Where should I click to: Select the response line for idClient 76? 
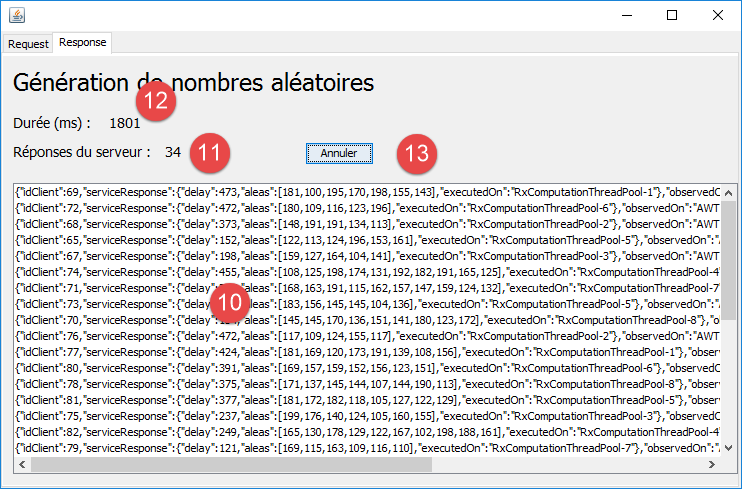point(360,335)
